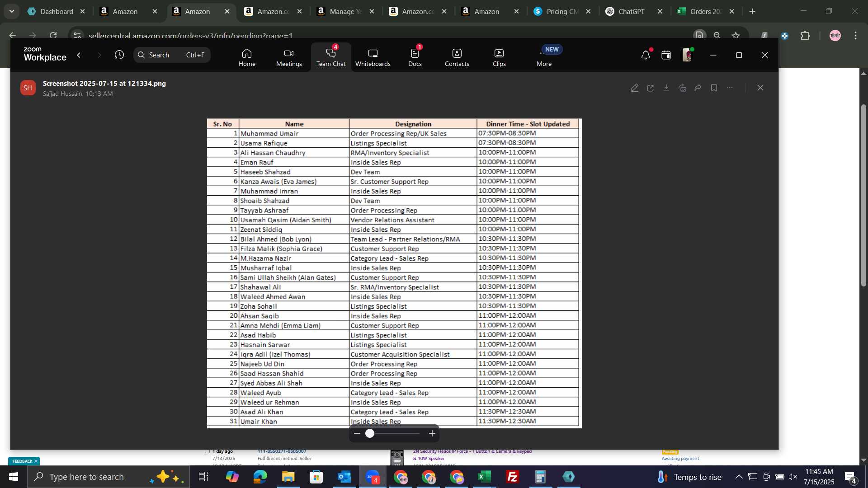Screen dimensions: 868x488
Task: Download the screenshot image
Action: (666, 88)
